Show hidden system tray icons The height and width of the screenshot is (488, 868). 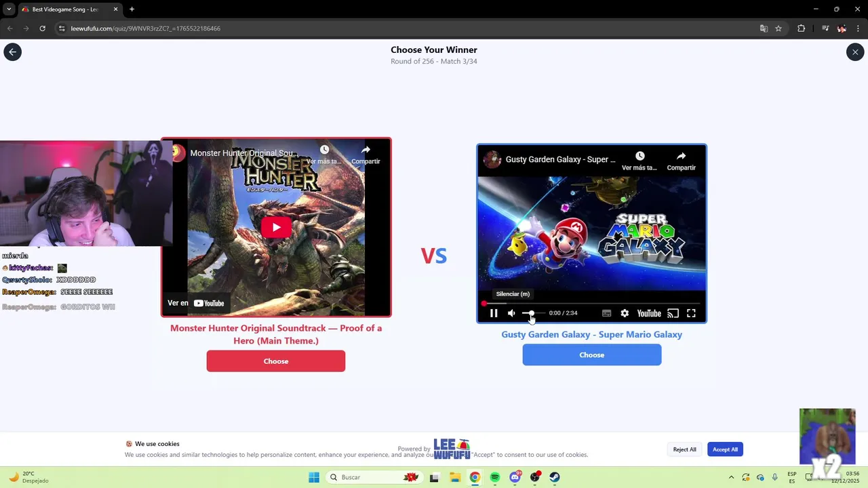tap(731, 477)
